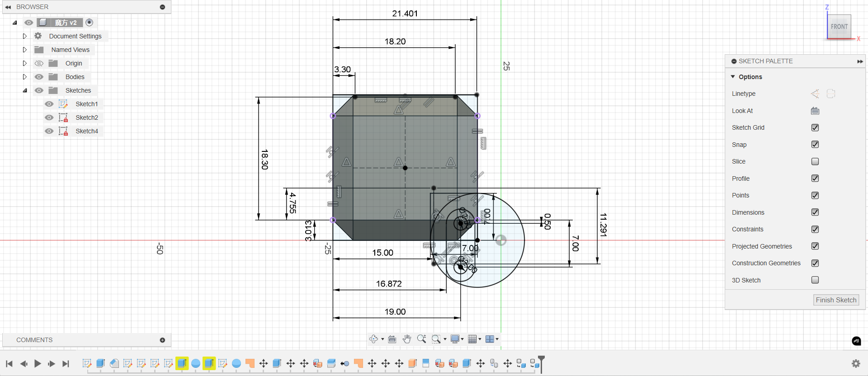868x376 pixels.
Task: Toggle the Points checkbox
Action: coord(815,195)
